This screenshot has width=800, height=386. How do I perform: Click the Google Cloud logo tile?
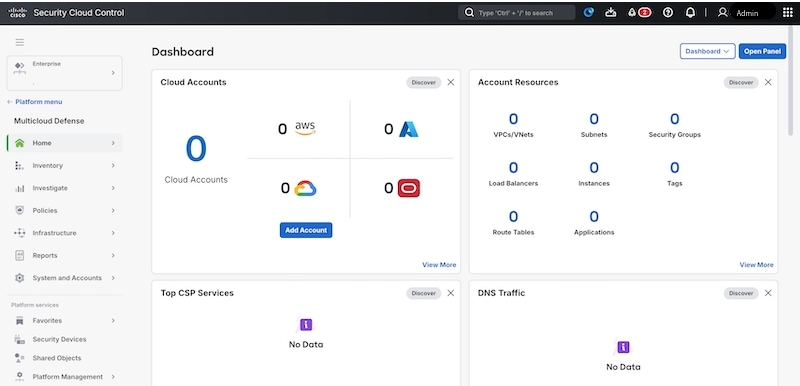point(305,188)
